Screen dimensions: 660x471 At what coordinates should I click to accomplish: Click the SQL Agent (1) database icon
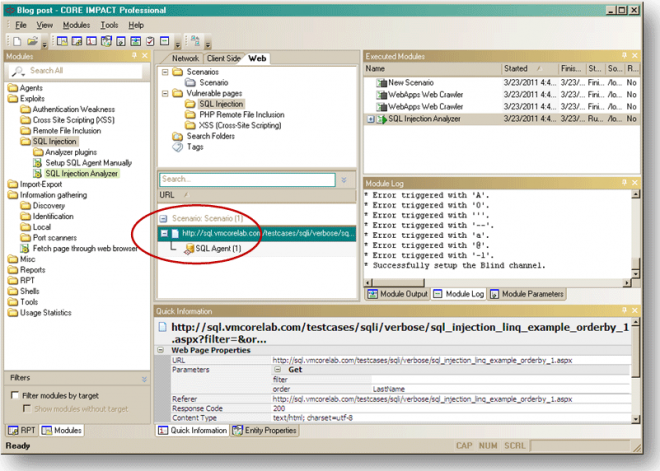point(189,249)
